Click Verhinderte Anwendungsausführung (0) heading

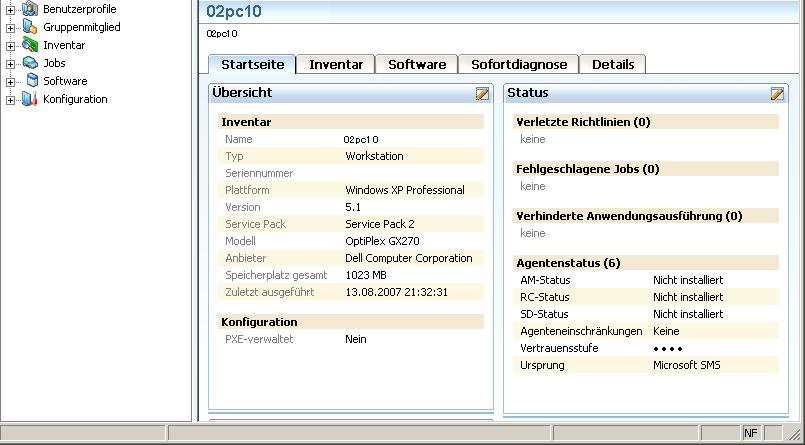(629, 216)
